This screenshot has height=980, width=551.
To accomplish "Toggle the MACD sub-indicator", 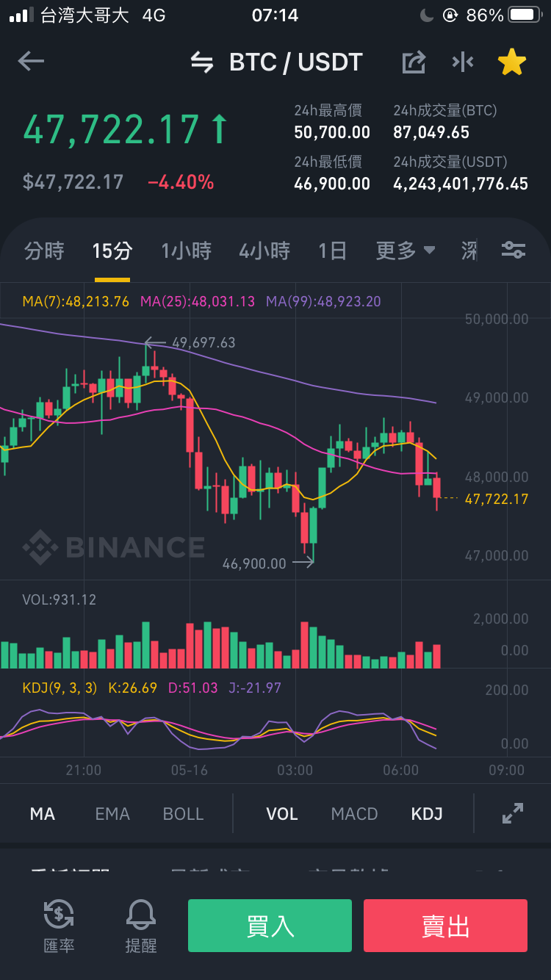I will pos(354,814).
